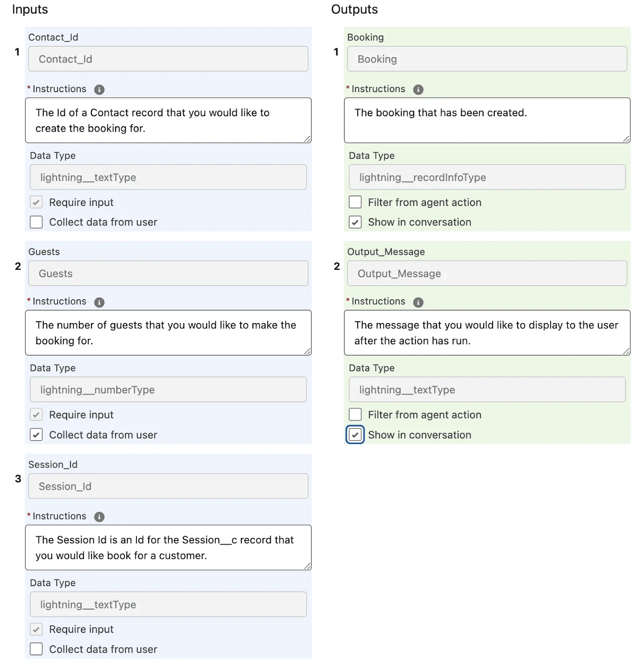Enable Filter from agent action for Output_Message
The width and height of the screenshot is (644, 667).
coord(355,414)
